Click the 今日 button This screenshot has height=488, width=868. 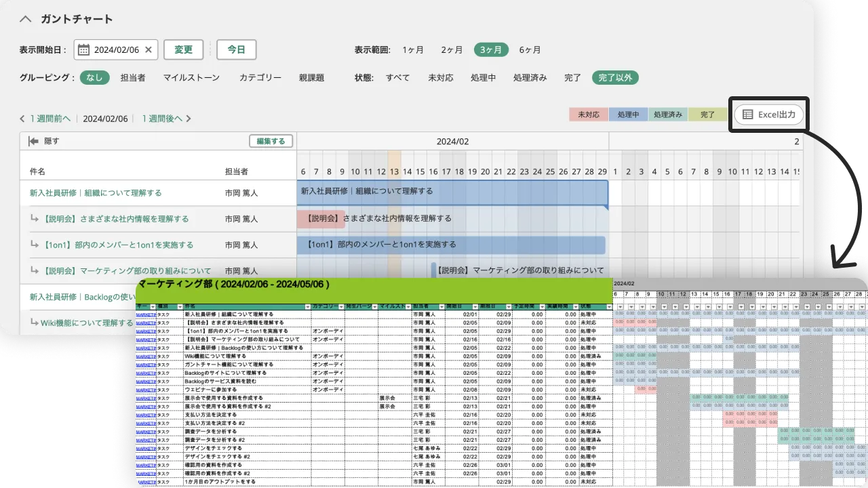(x=236, y=49)
